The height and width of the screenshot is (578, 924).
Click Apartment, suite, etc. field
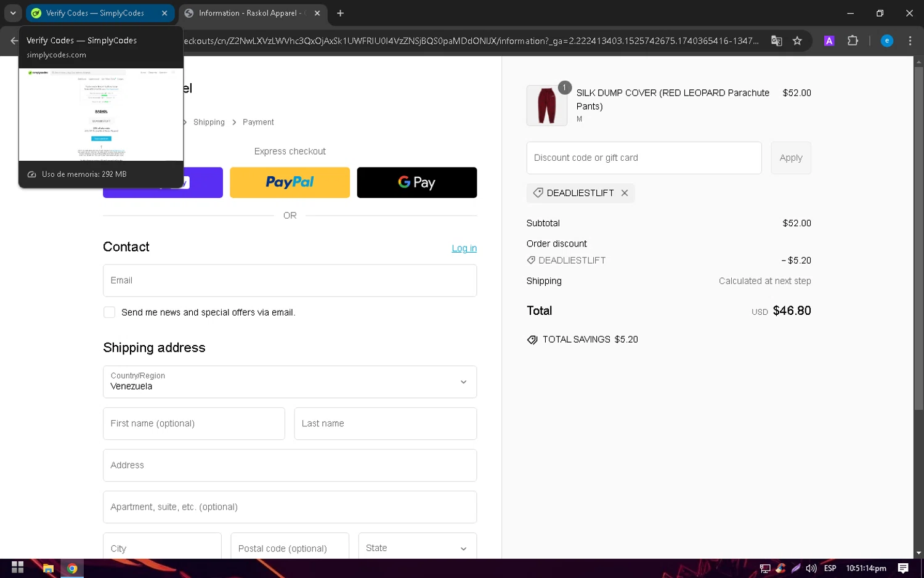pyautogui.click(x=290, y=507)
